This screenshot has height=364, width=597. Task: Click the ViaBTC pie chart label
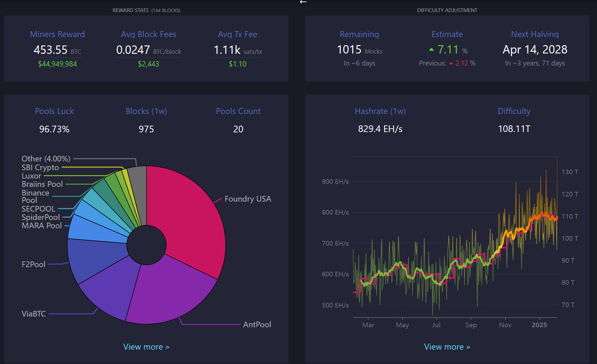click(34, 314)
